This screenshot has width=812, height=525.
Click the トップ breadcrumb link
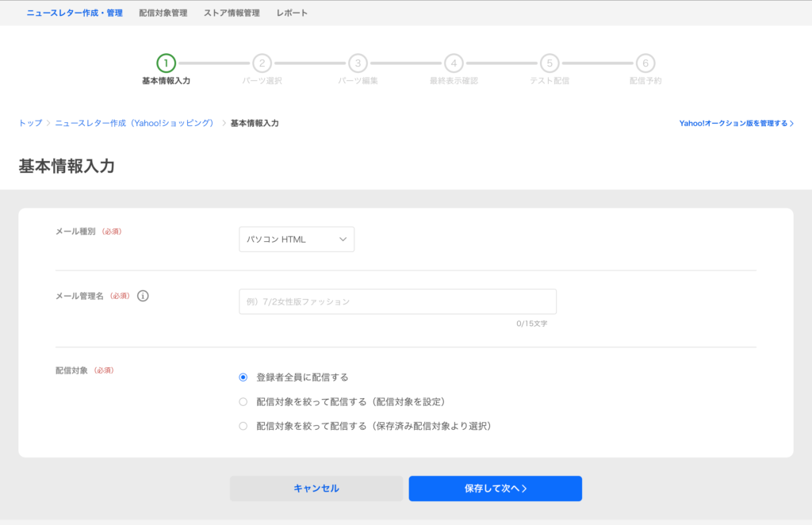(30, 124)
